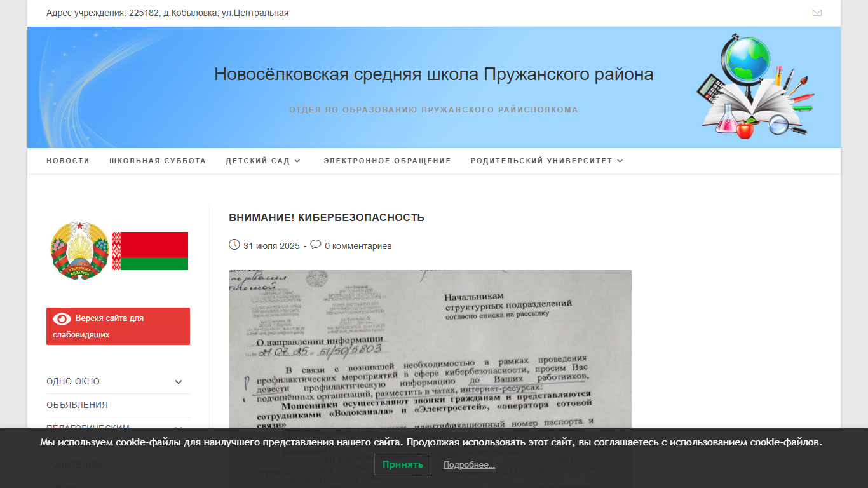Expand the ДЕТСКИЙ САД dropdown chevron

pyautogui.click(x=297, y=161)
